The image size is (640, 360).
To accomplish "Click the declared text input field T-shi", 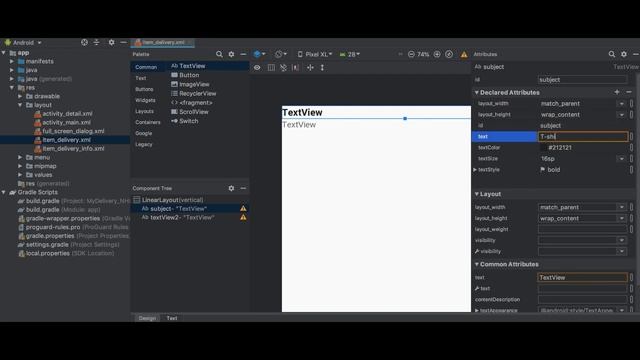I will tap(582, 136).
